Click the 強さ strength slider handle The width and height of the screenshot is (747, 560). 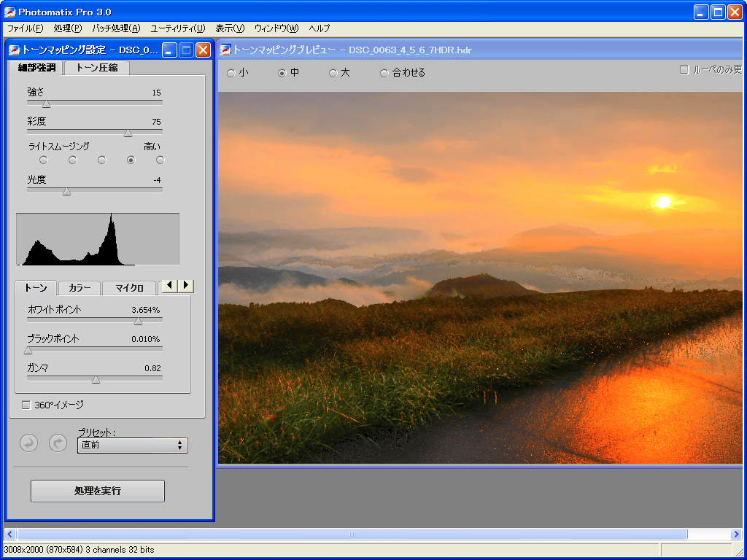point(46,104)
